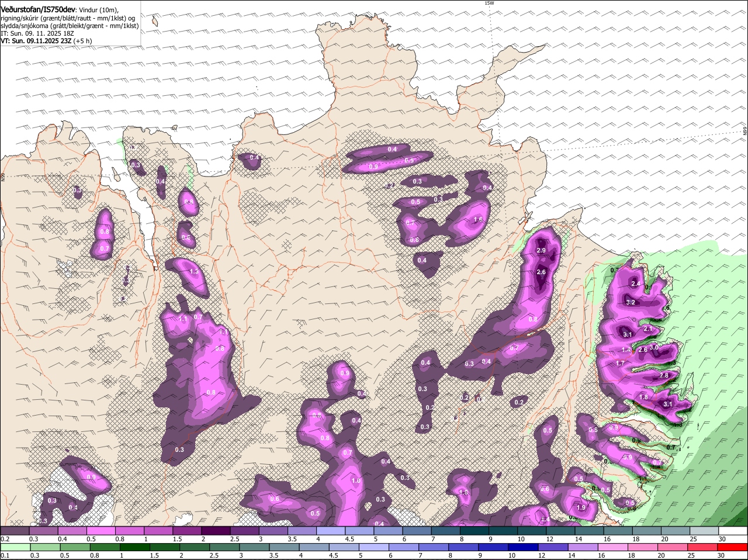
Task: Click the red swatch after 30 in the lower legend
Action: [x=733, y=547]
